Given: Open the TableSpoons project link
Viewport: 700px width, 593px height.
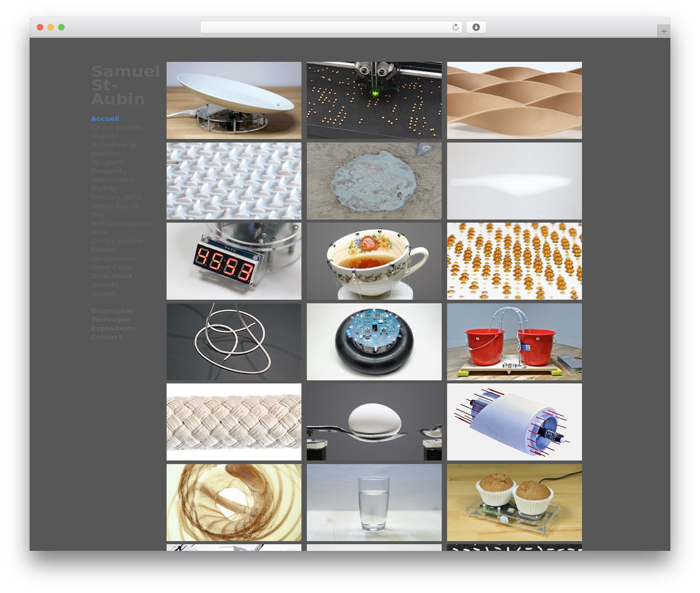Looking at the screenshot, I should [113, 179].
